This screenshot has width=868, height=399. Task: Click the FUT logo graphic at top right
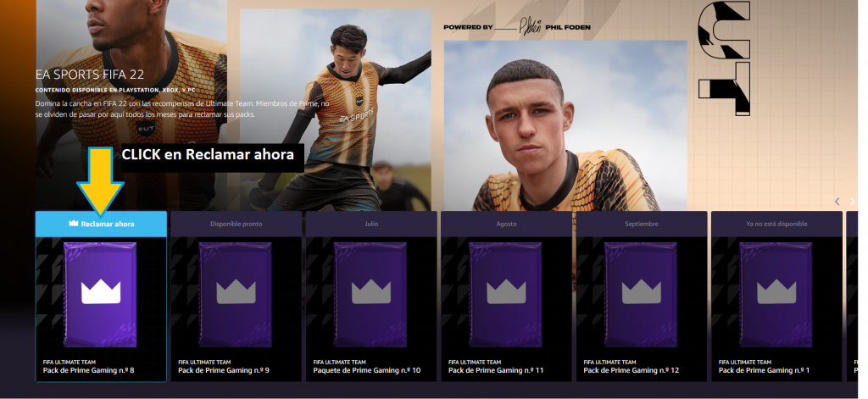[x=724, y=58]
